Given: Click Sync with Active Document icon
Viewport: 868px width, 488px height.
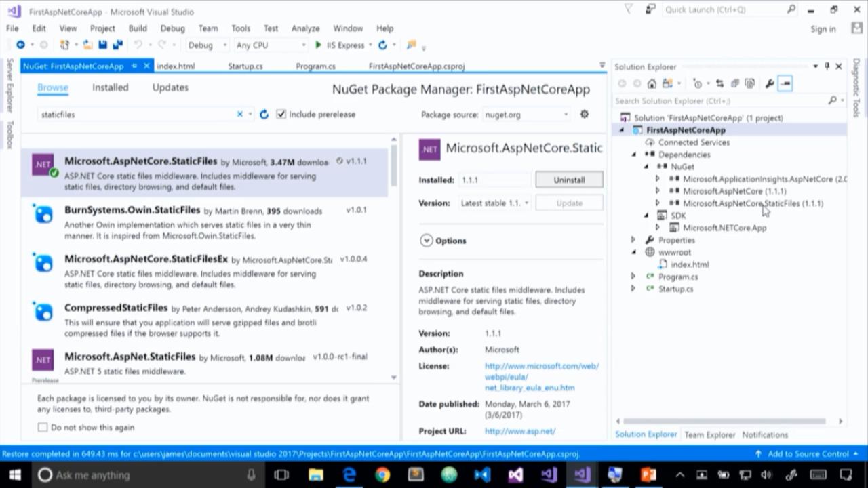Looking at the screenshot, I should [719, 83].
